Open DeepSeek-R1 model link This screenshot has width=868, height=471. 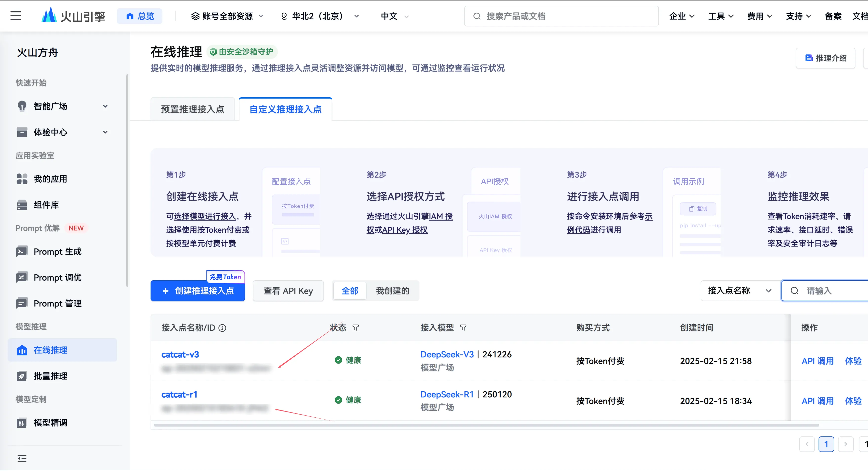point(447,395)
